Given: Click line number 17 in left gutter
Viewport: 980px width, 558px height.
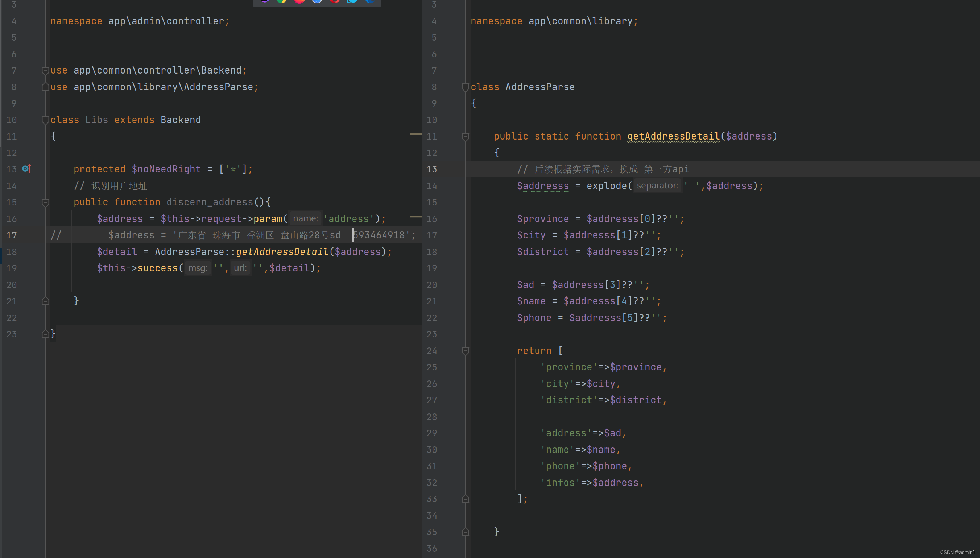Looking at the screenshot, I should point(12,235).
